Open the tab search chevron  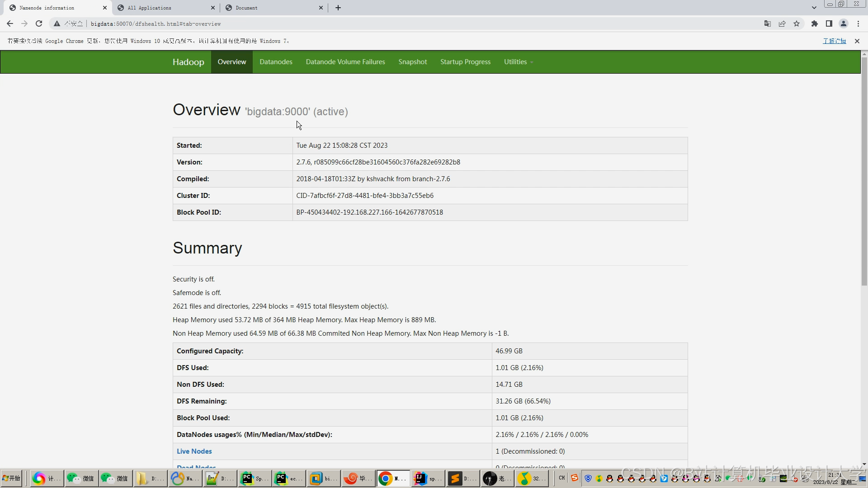tap(814, 8)
